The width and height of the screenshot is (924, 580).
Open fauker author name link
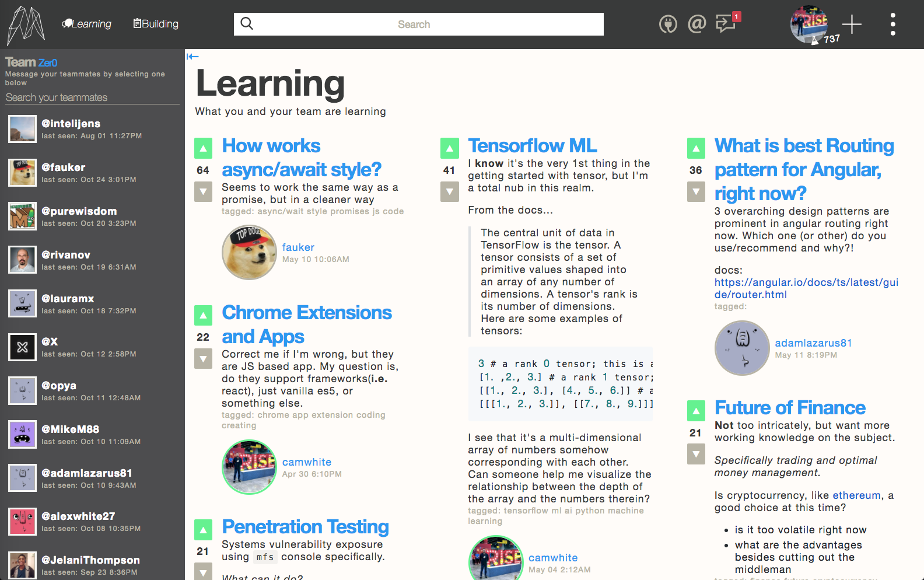pos(298,247)
